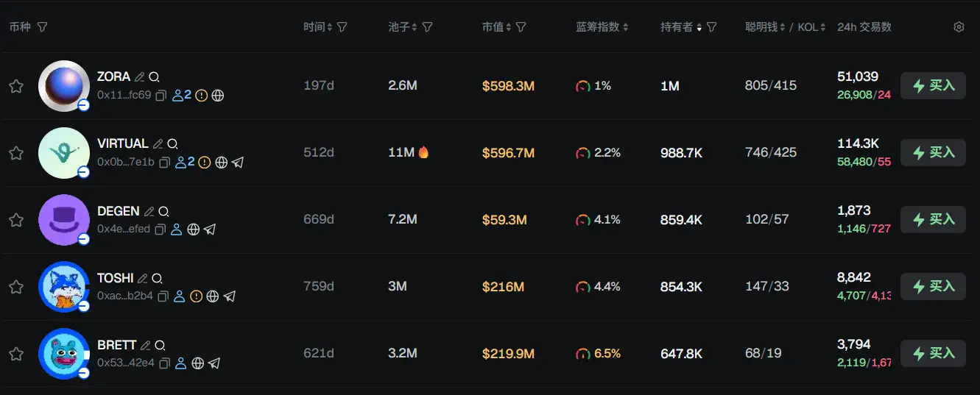Open table column settings gear
Screen dimensions: 980x395
click(x=959, y=27)
